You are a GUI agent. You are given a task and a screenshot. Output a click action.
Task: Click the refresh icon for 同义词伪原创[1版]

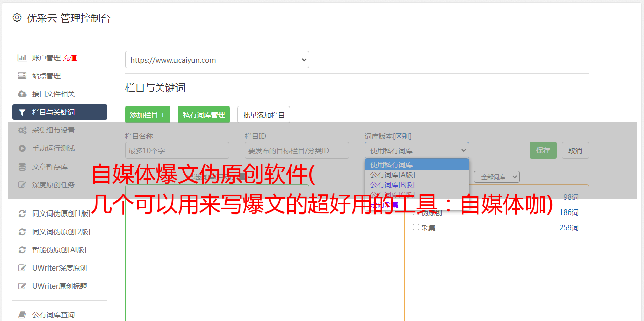[22, 213]
